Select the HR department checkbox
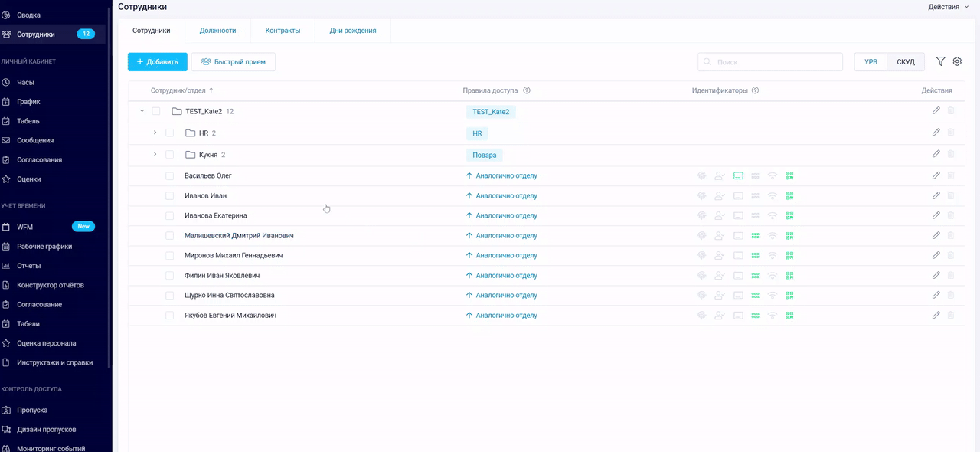 [170, 133]
